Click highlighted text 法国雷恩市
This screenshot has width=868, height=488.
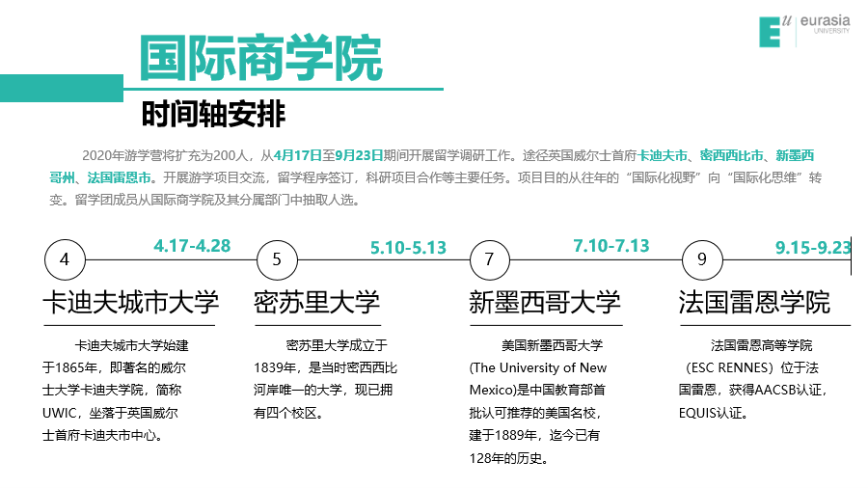[x=119, y=177]
